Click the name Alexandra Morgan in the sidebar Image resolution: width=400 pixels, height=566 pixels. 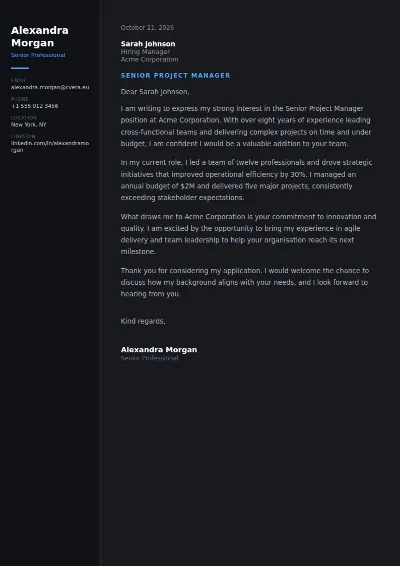(40, 36)
